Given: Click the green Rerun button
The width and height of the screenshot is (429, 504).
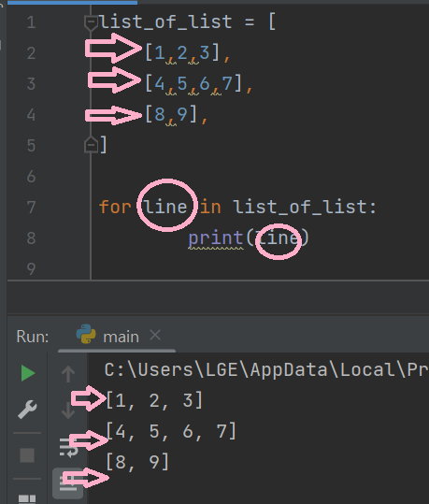Looking at the screenshot, I should 28,373.
